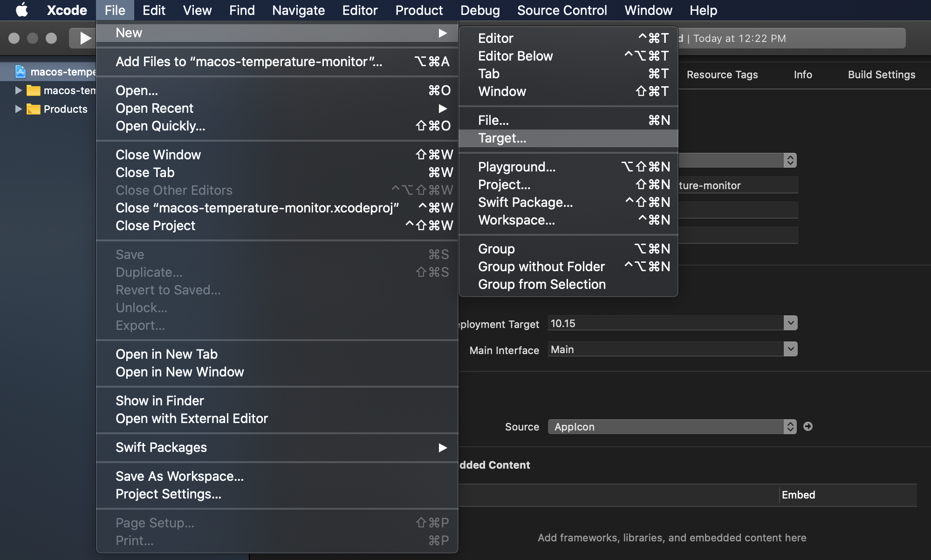Open the Help menu
Image resolution: width=931 pixels, height=560 pixels.
point(703,10)
